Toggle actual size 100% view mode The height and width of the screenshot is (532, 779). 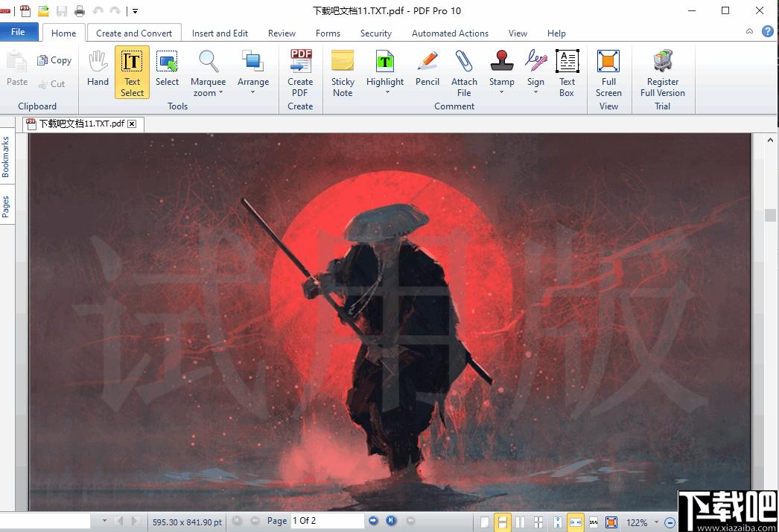594,522
